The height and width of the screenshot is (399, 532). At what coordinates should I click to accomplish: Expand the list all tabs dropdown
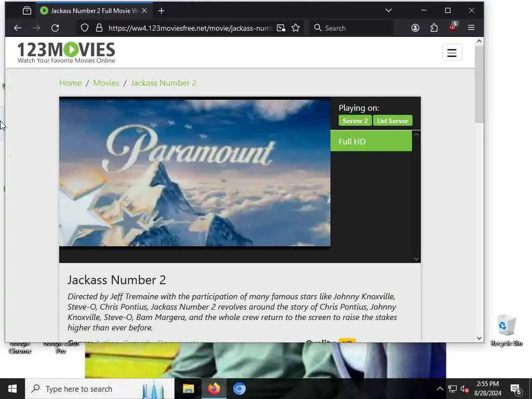[389, 10]
